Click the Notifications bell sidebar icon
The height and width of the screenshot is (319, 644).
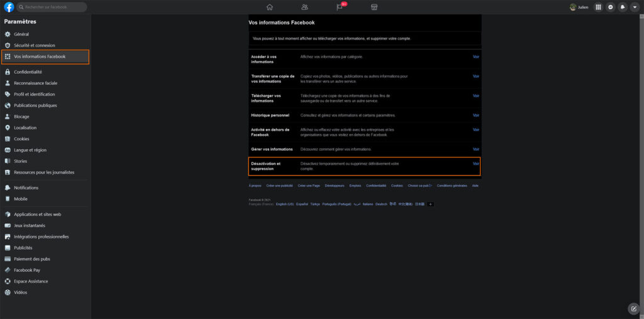(7, 187)
